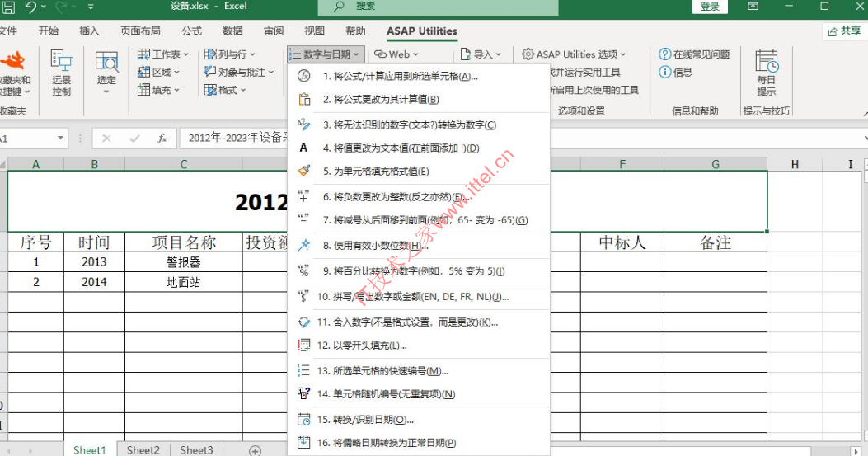Choose 8. 使用有效小数位数
Image resolution: width=868 pixels, height=456 pixels.
coord(419,246)
